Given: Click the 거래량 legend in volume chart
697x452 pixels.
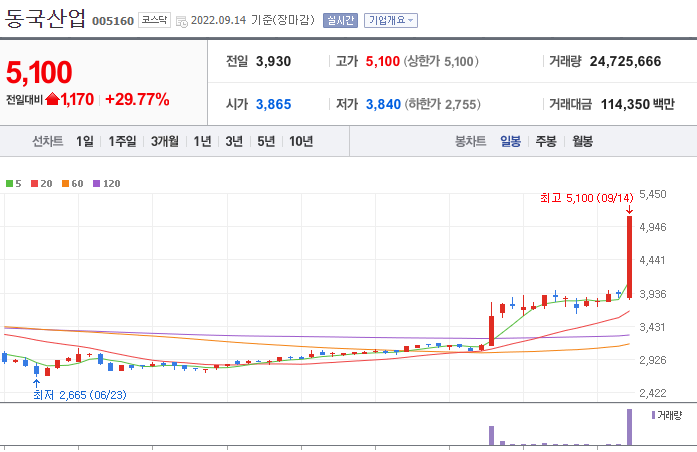Looking at the screenshot, I should (x=666, y=415).
